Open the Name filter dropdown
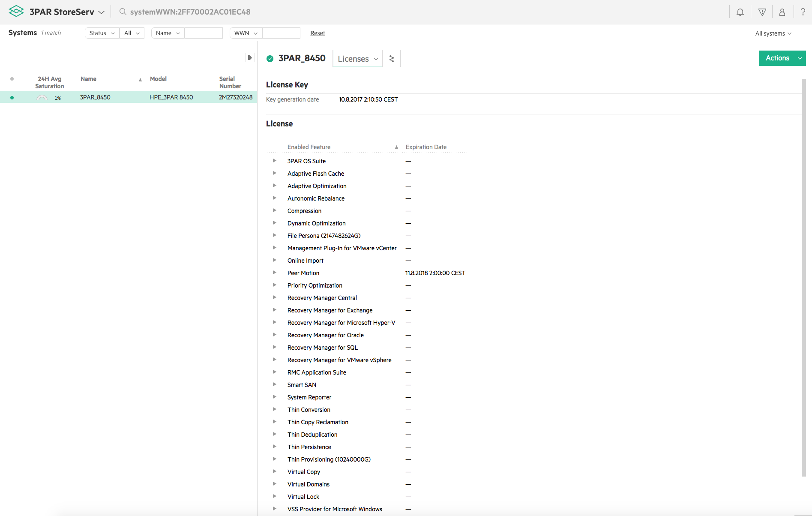Screen dimensions: 812x516 point(168,33)
